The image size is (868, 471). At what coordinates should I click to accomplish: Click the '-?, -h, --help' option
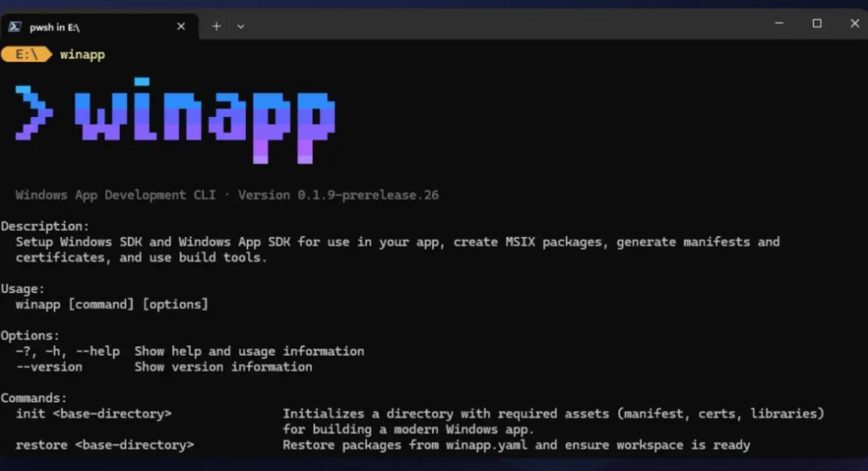(x=68, y=352)
